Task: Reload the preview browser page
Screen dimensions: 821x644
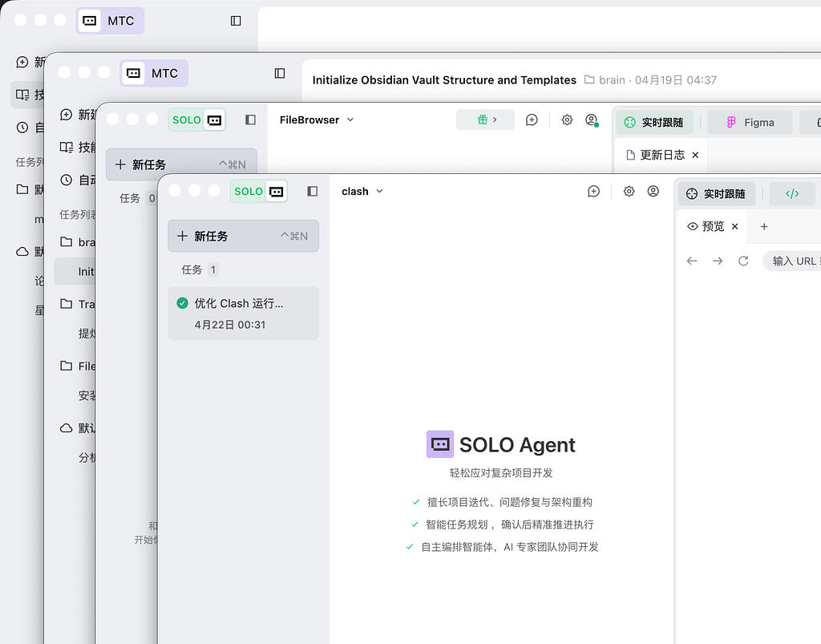Action: [x=743, y=261]
